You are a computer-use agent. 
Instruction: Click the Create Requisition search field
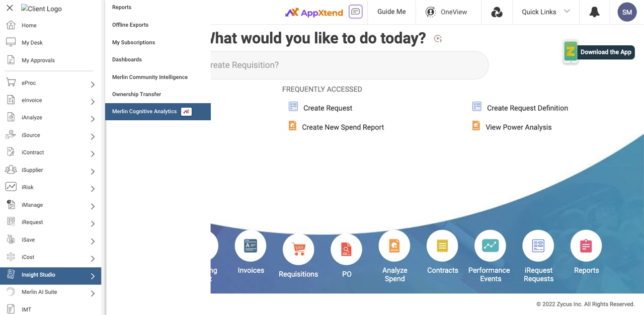coord(347,65)
